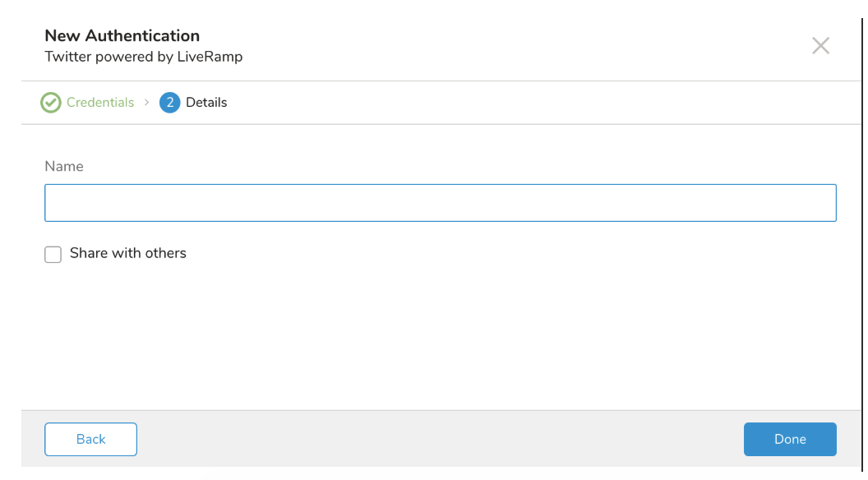The image size is (868, 480).
Task: Click empty dialog area below the checkbox
Action: click(x=440, y=337)
